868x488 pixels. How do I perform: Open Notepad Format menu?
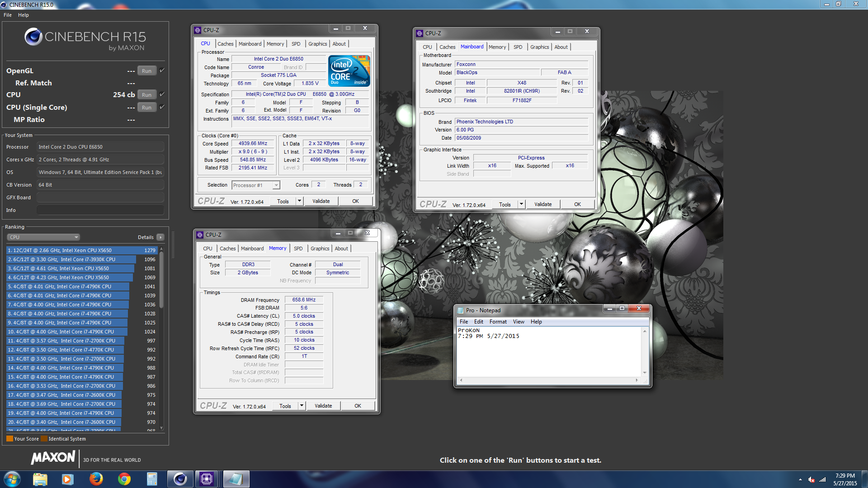click(498, 322)
